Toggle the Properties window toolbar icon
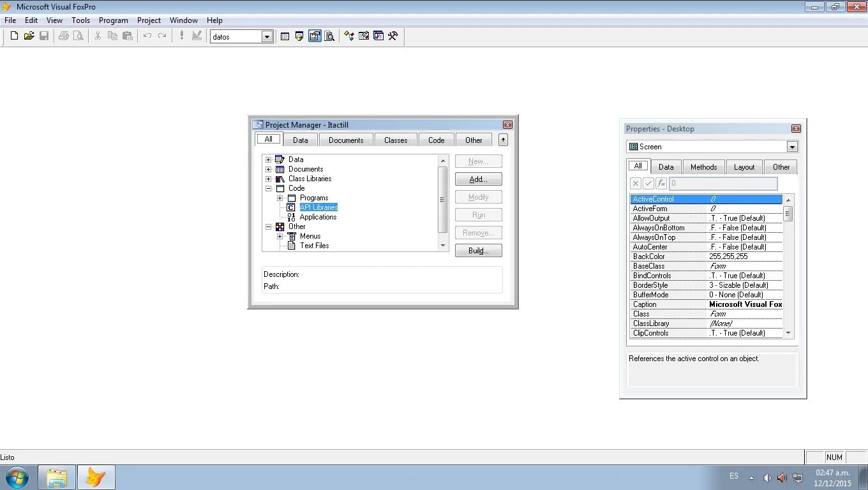The image size is (868, 490). pyautogui.click(x=315, y=36)
